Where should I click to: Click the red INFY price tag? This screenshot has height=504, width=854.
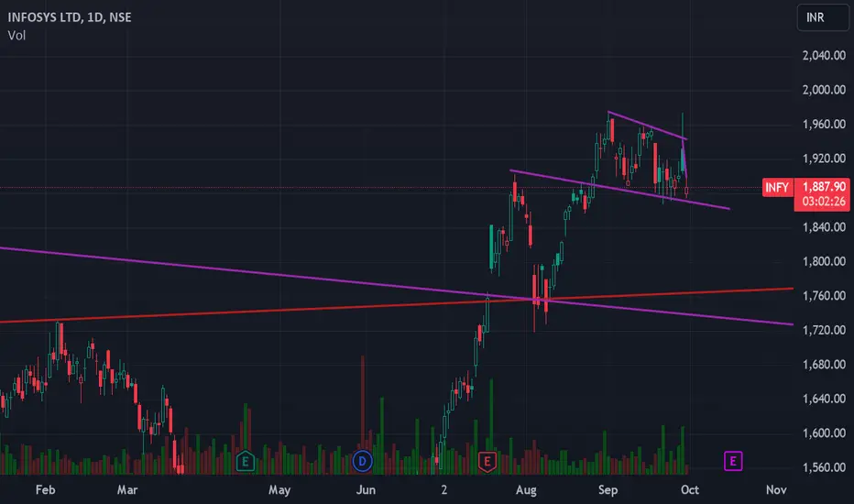pyautogui.click(x=777, y=188)
